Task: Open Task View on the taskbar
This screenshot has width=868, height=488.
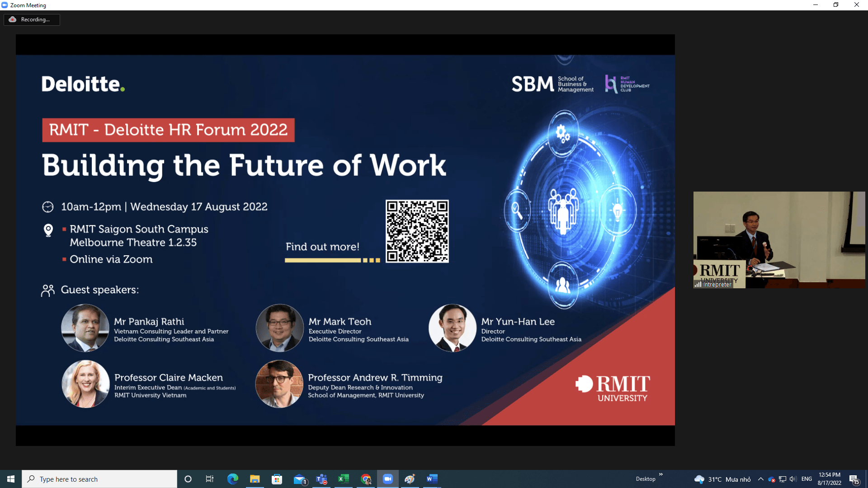Action: pyautogui.click(x=210, y=479)
